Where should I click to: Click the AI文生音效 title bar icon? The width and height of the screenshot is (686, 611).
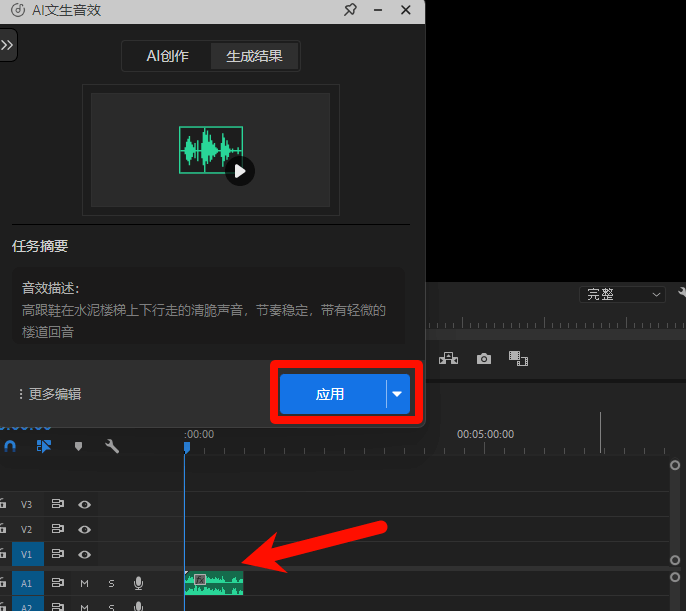point(18,10)
